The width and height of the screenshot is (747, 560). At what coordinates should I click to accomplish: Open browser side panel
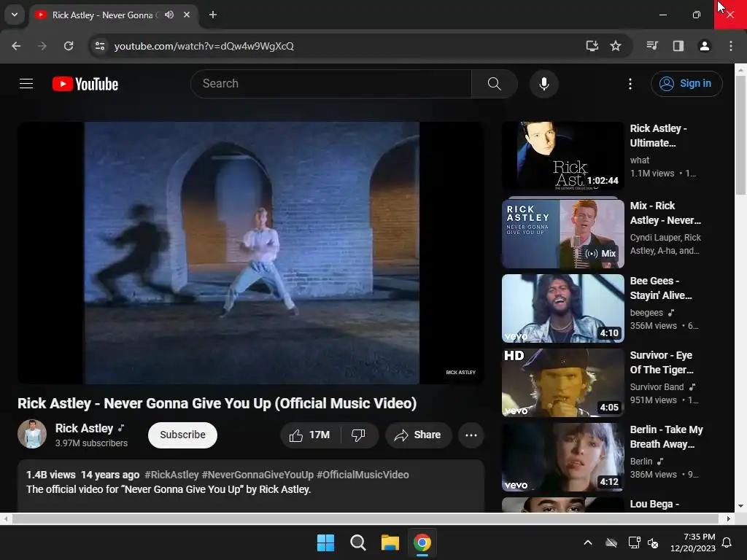pos(678,46)
